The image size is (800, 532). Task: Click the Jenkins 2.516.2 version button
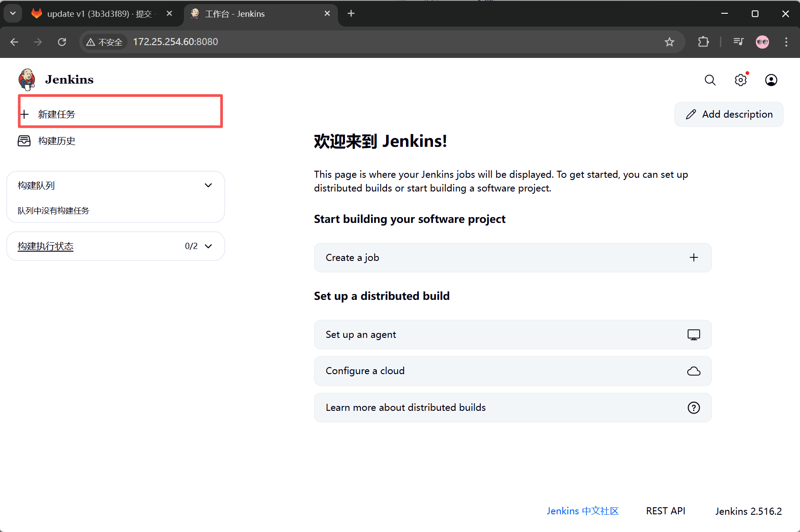748,511
